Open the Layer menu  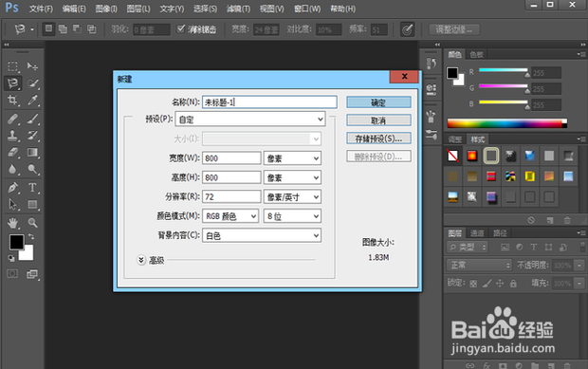pyautogui.click(x=138, y=9)
